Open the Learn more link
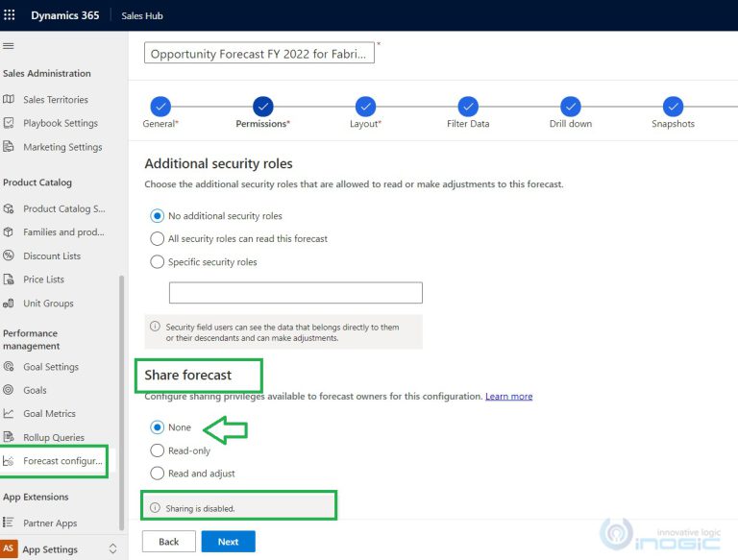The width and height of the screenshot is (738, 560). [508, 397]
